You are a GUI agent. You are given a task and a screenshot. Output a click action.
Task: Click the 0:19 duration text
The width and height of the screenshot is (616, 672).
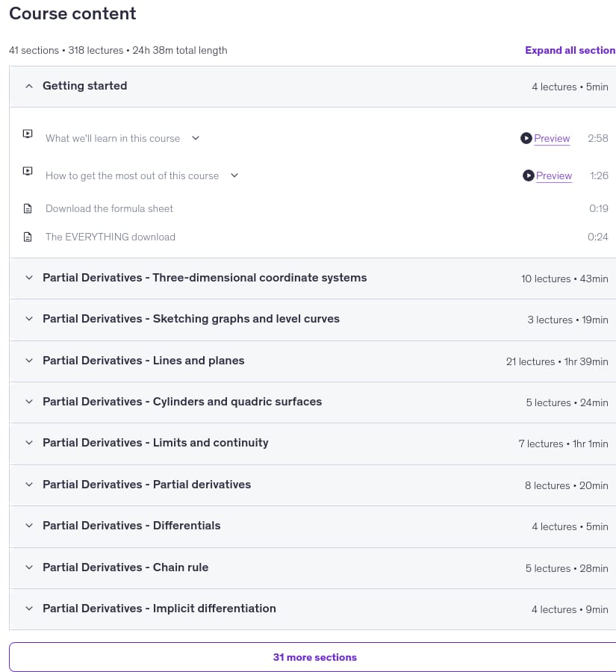[x=598, y=209]
